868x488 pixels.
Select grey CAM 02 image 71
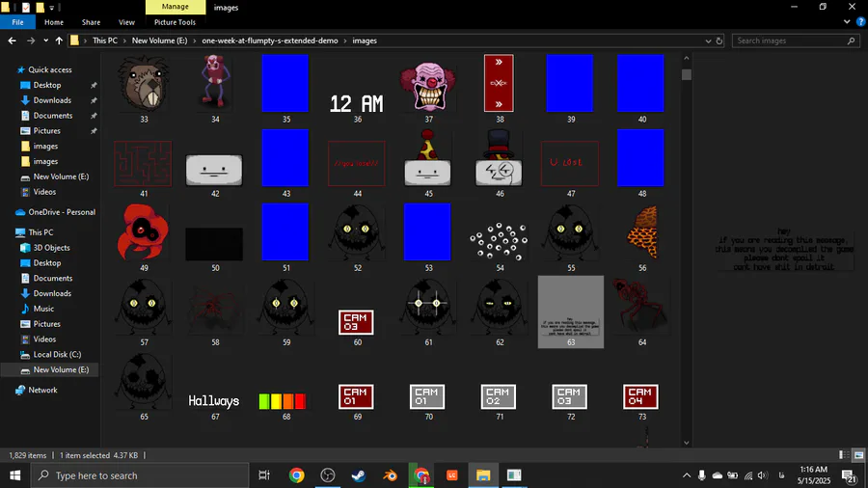[500, 397]
